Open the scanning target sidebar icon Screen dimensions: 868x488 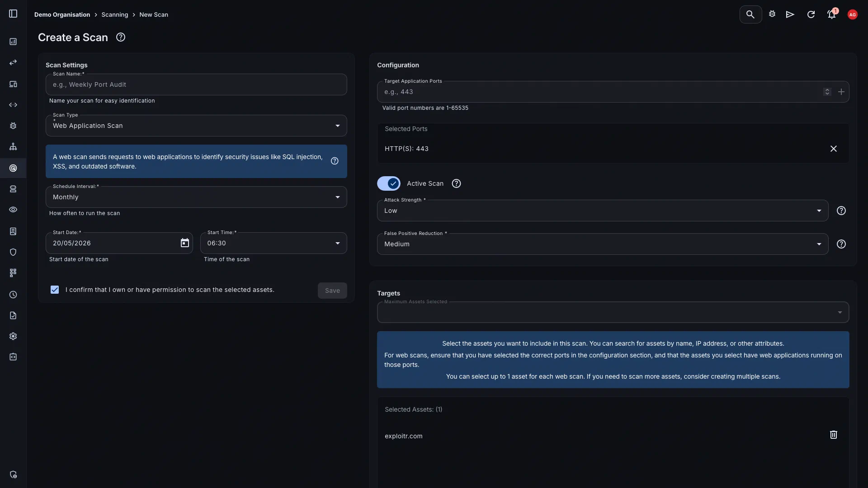pyautogui.click(x=13, y=168)
